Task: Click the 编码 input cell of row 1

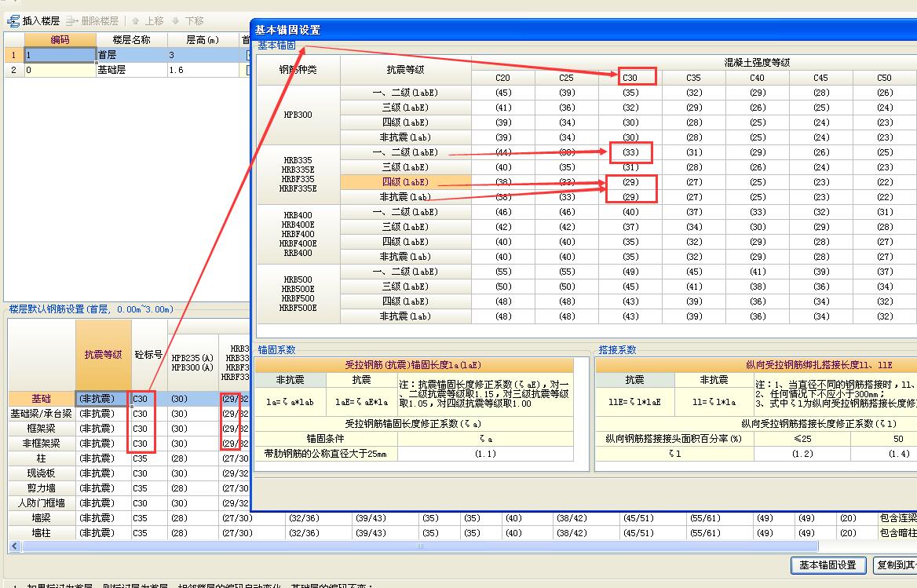Action: 60,55
